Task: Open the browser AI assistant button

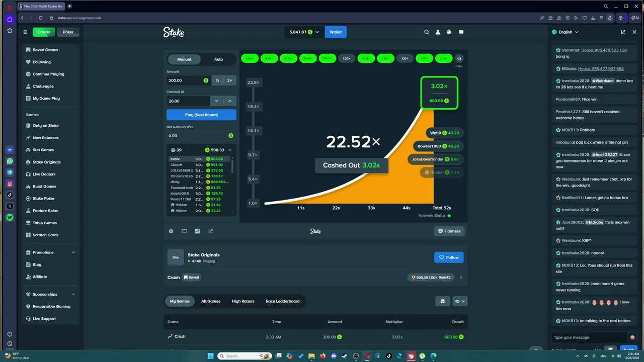Action: pyautogui.click(x=634, y=18)
